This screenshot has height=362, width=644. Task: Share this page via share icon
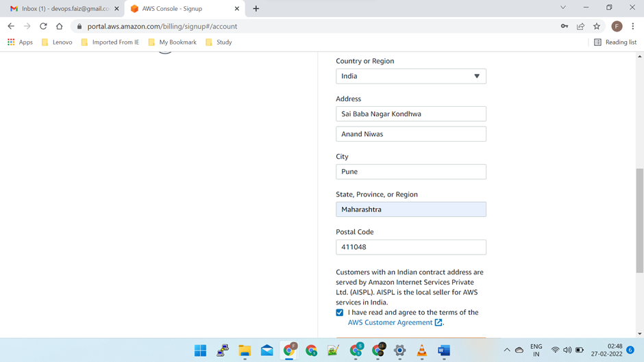pyautogui.click(x=580, y=26)
